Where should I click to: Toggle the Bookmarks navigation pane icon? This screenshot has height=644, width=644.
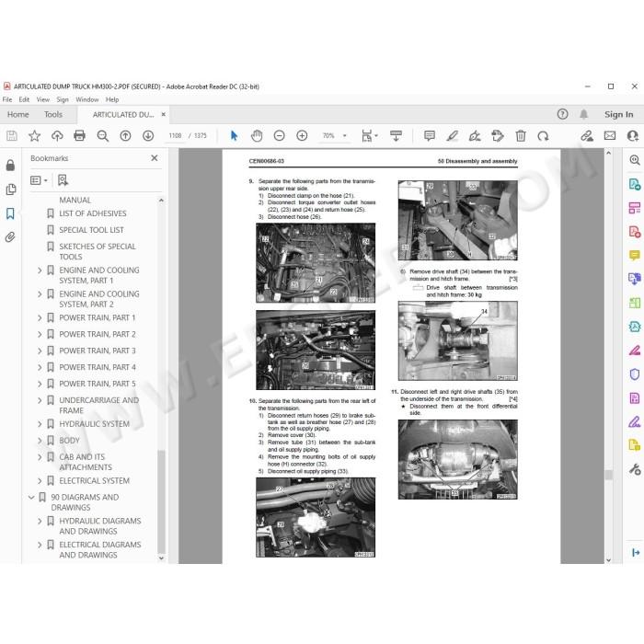[x=10, y=213]
